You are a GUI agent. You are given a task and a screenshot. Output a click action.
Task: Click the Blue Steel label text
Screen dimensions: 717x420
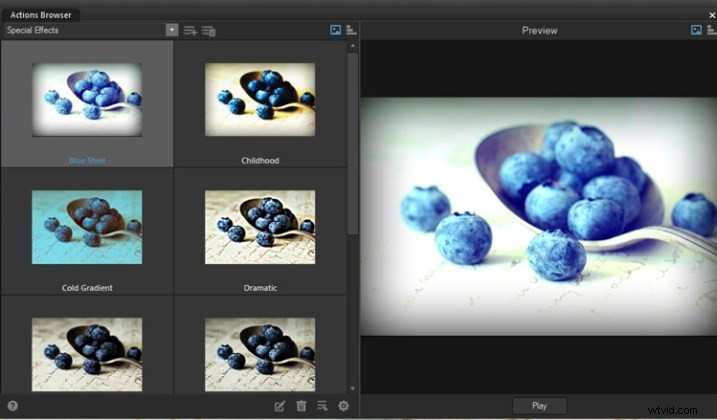tap(87, 161)
